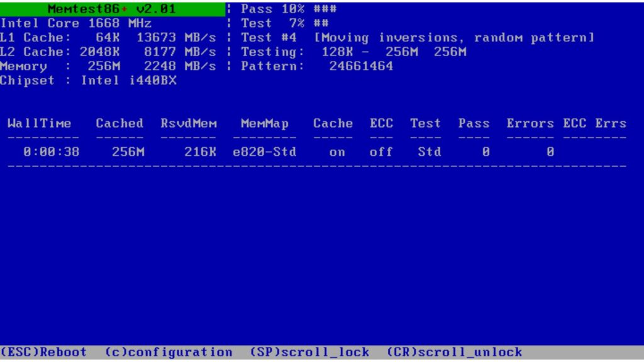
Task: Select the Chipset Intel i440BX line
Action: (x=88, y=80)
